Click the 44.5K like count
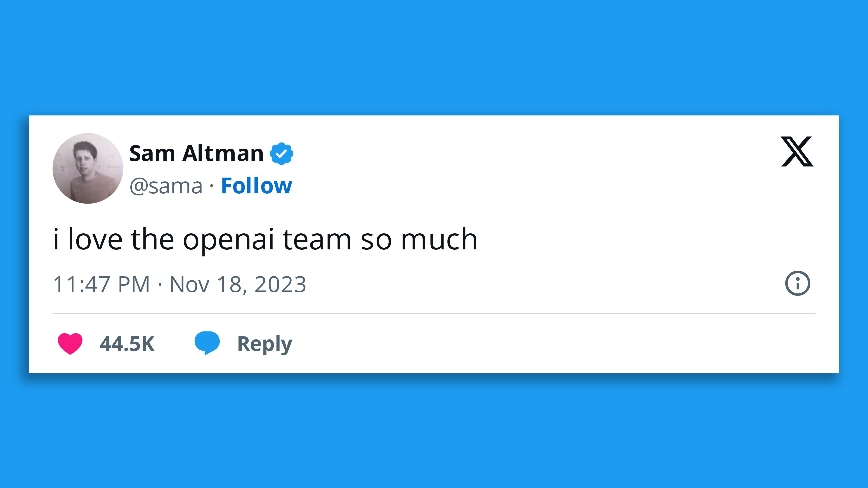Screen dimensions: 868x488 pyautogui.click(x=127, y=344)
